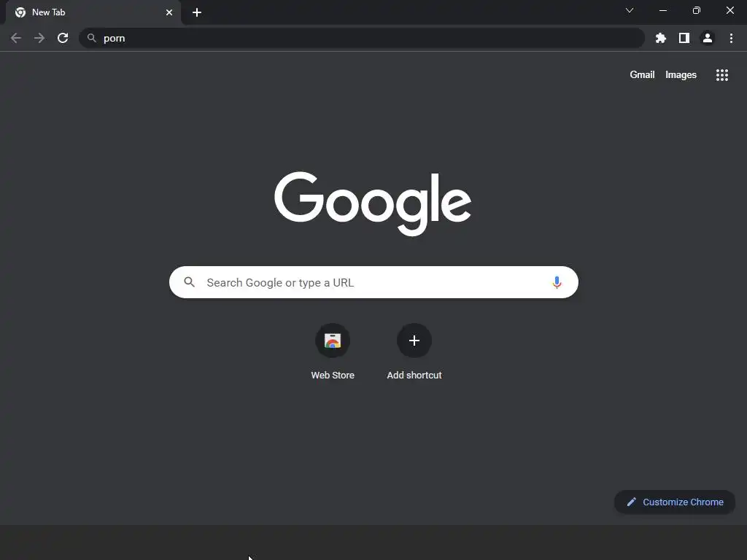Open the Extensions puzzle icon
Screen dimensions: 747x560
[x=660, y=38]
